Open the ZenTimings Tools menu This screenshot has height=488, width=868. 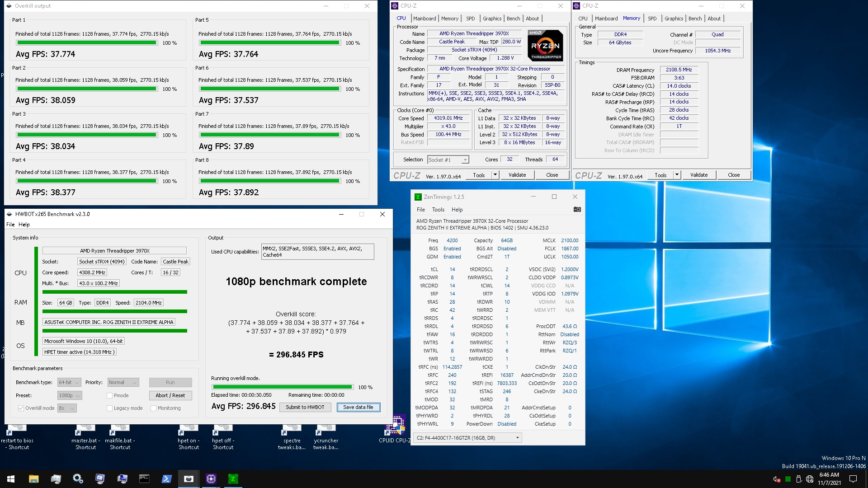click(438, 210)
